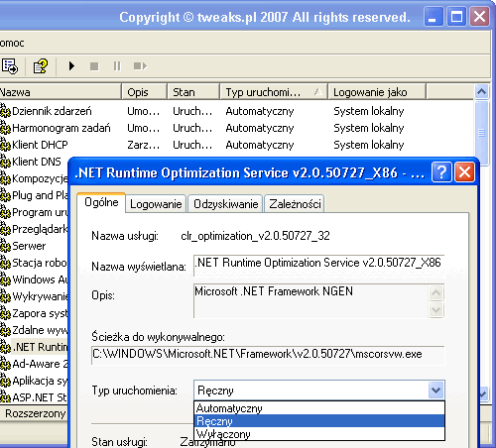Switch to the Logowanie tab

(156, 204)
